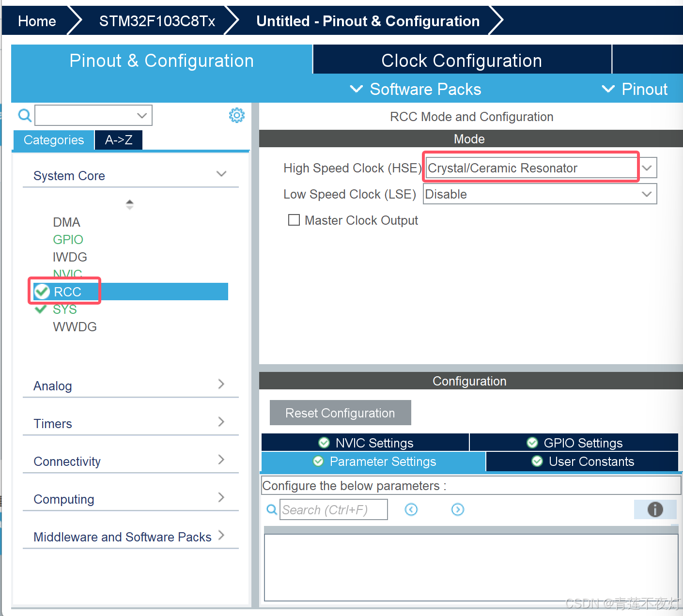This screenshot has height=616, width=683.
Task: Open the GPIO Settings tab
Action: point(574,443)
